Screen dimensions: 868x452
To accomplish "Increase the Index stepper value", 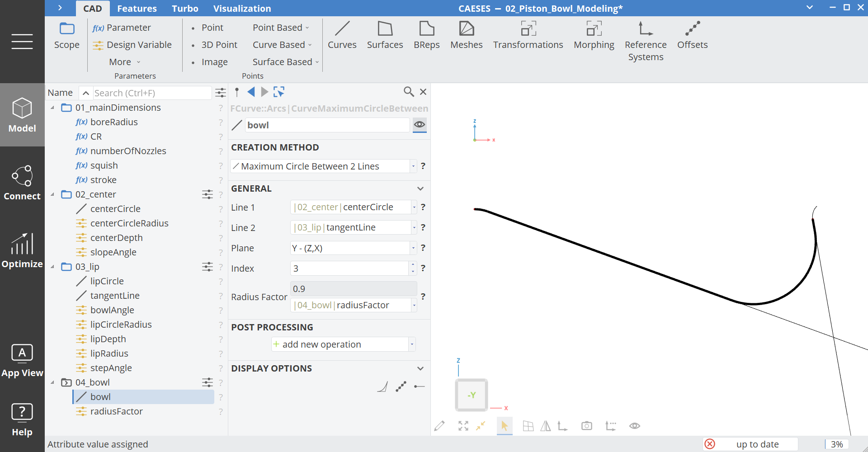I will 413,265.
